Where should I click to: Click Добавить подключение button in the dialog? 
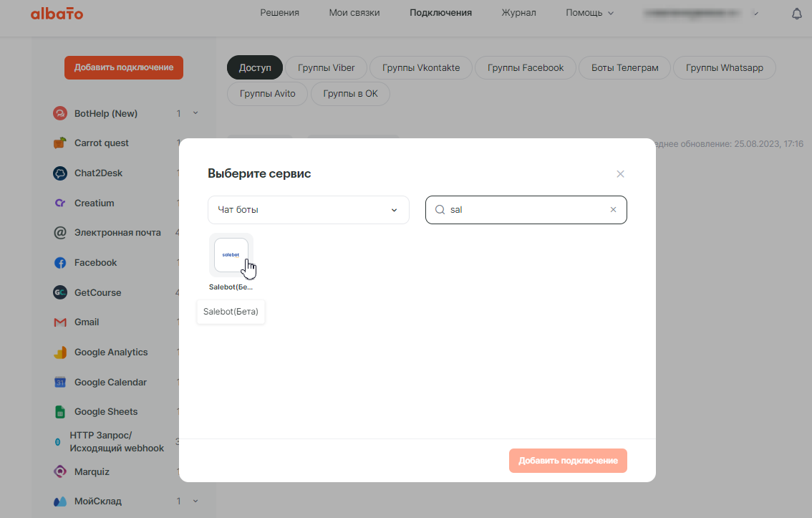pyautogui.click(x=568, y=461)
